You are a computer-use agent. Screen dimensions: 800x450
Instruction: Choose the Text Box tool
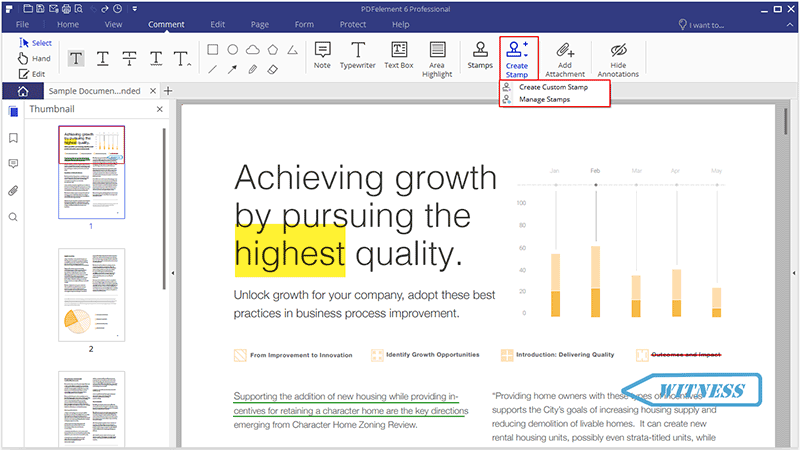(399, 55)
